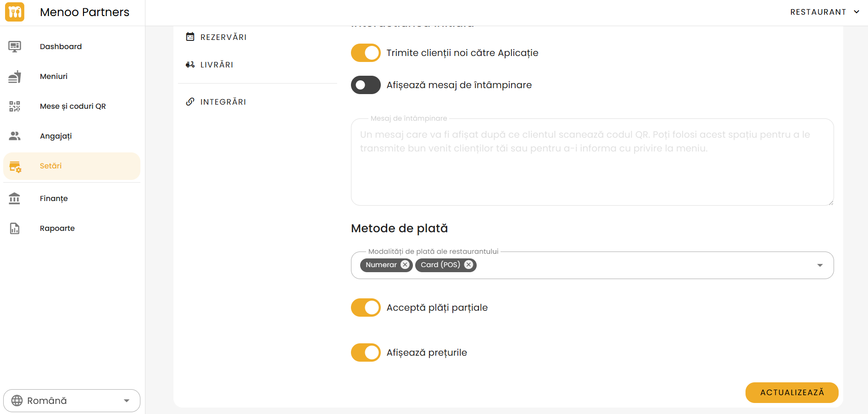Turn off Acceptă plăți parțiale toggle
868x414 pixels.
[x=366, y=308]
